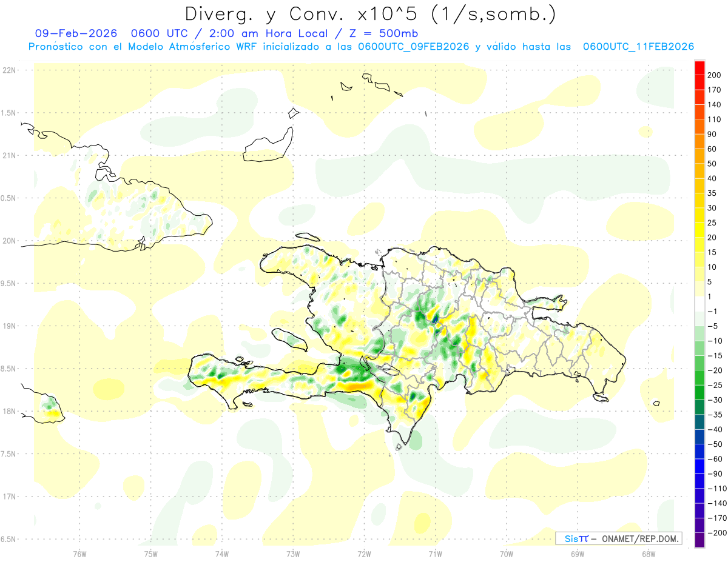Click the positive "50" colorbar label
This screenshot has height=562, width=728.
[x=712, y=164]
